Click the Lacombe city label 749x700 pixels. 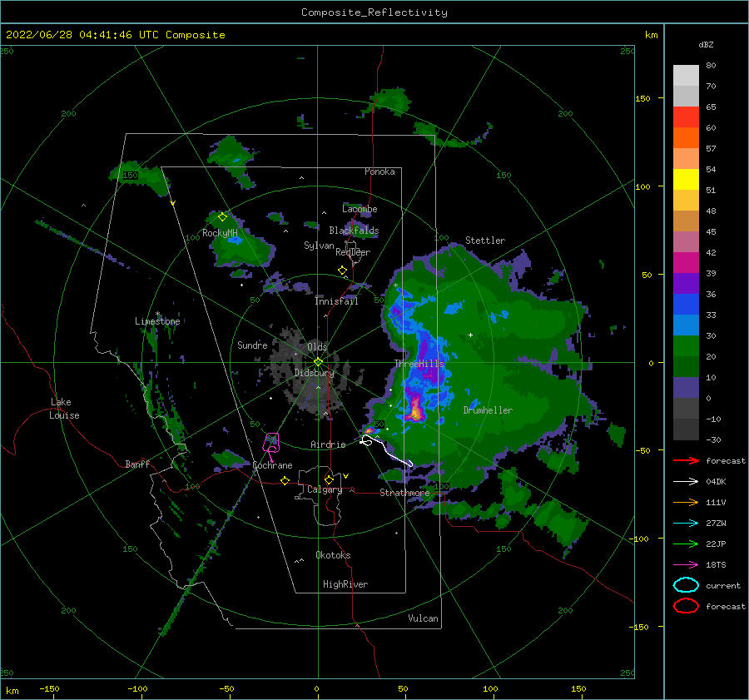click(x=360, y=209)
